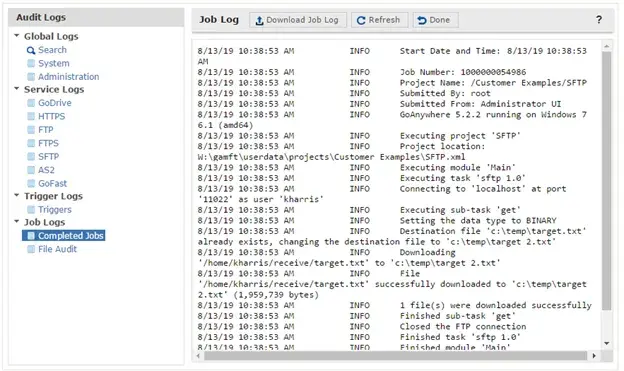Click the File Audit icon

(31, 249)
